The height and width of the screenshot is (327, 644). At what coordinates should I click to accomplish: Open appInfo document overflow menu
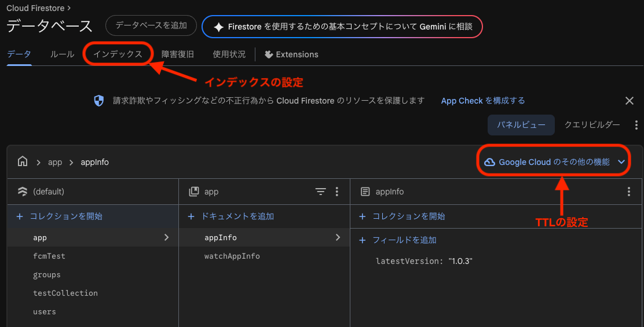[x=629, y=192]
